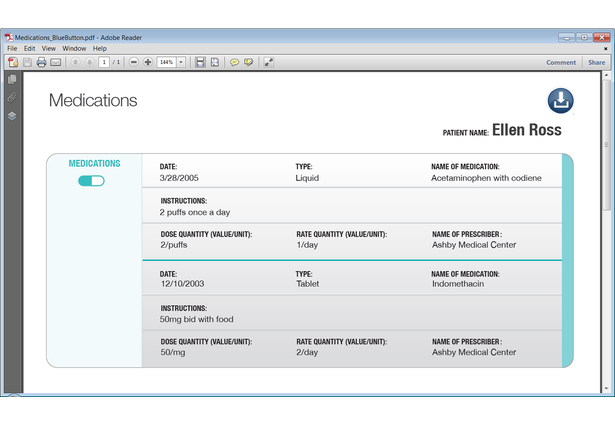Click the type value Tablet

[308, 284]
